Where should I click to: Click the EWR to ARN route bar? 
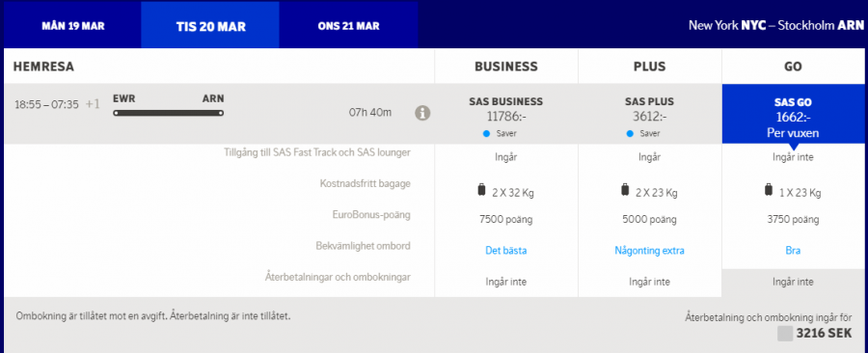(x=168, y=113)
